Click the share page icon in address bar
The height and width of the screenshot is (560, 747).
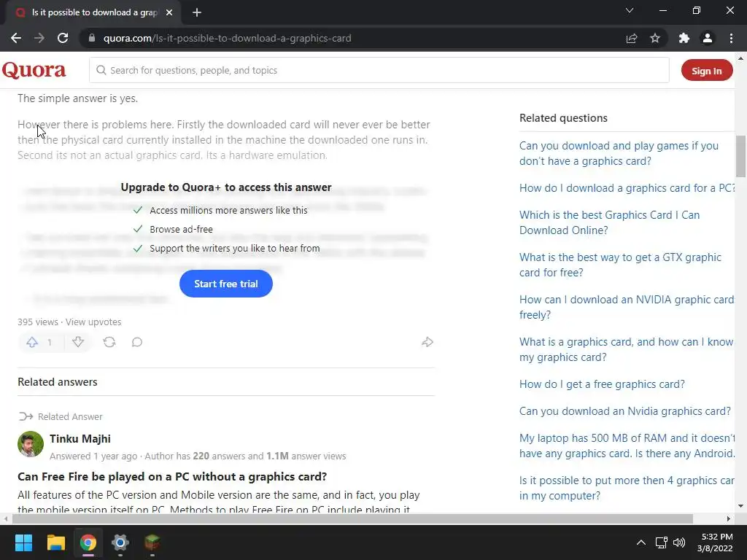click(632, 38)
